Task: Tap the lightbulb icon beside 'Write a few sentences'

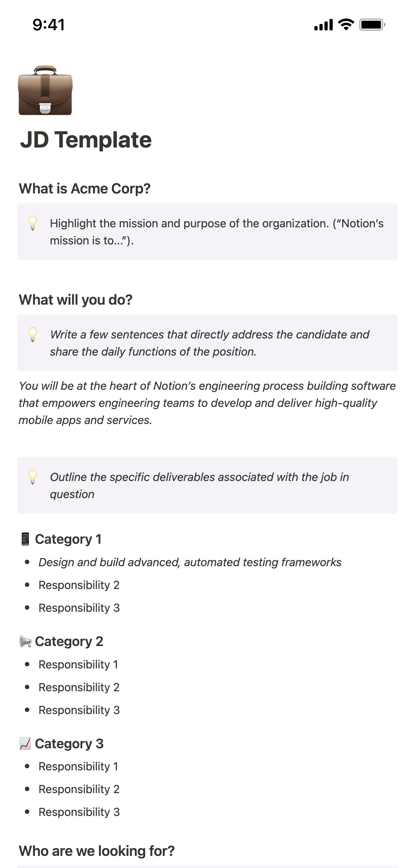Action: (32, 334)
